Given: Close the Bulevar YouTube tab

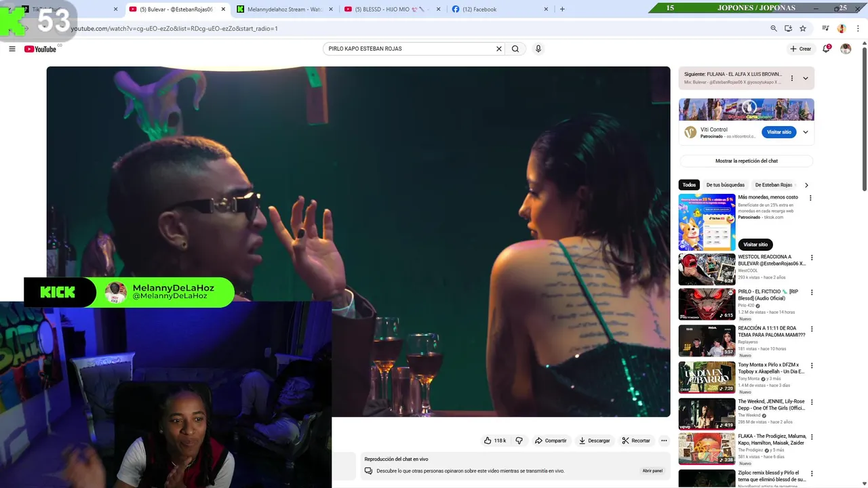Looking at the screenshot, I should pos(223,9).
